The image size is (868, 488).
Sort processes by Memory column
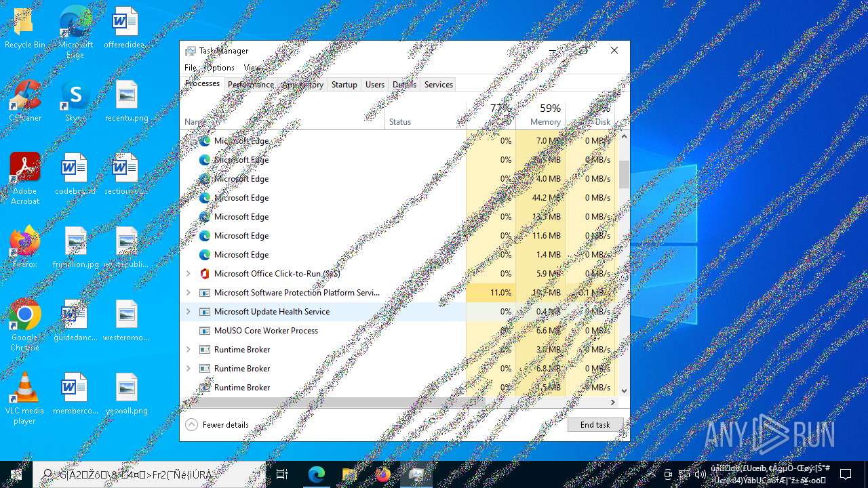pos(540,115)
